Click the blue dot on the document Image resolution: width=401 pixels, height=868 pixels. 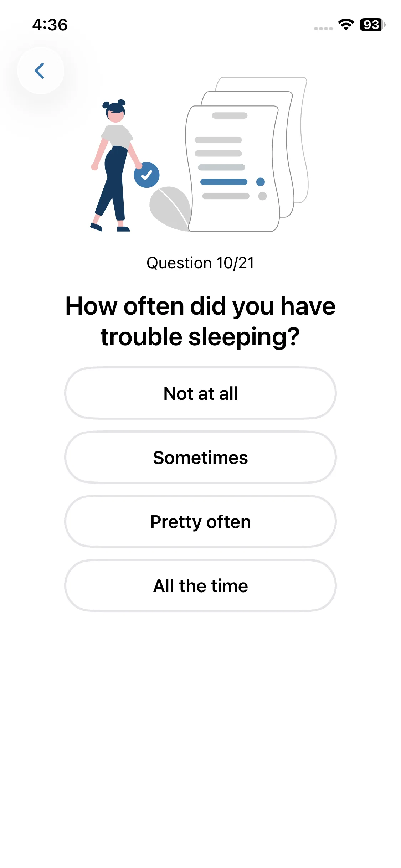[x=261, y=182]
